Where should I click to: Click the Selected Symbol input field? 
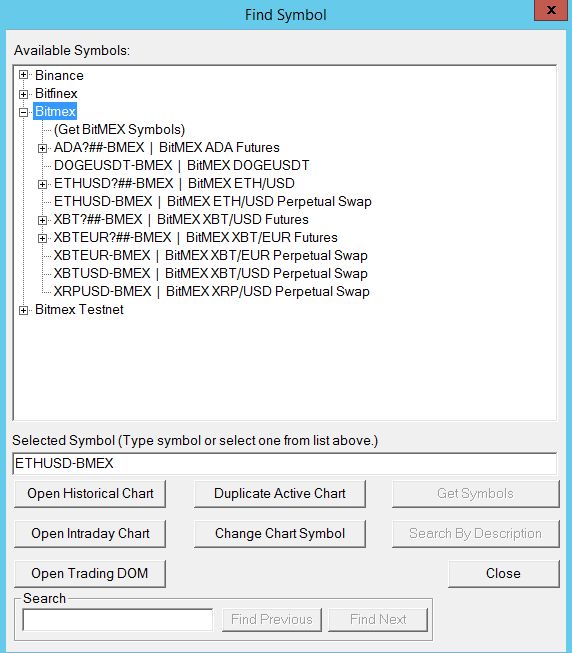[x=285, y=464]
